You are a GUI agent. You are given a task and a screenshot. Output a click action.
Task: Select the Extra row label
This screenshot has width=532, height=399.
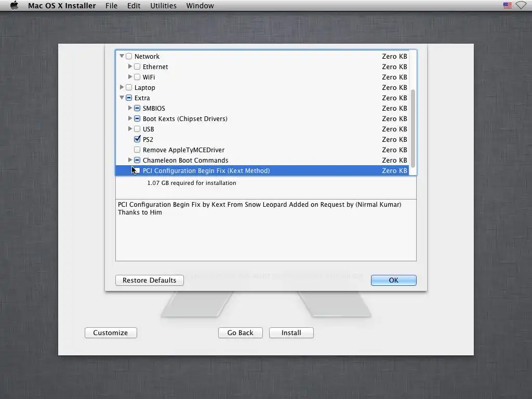pos(142,98)
